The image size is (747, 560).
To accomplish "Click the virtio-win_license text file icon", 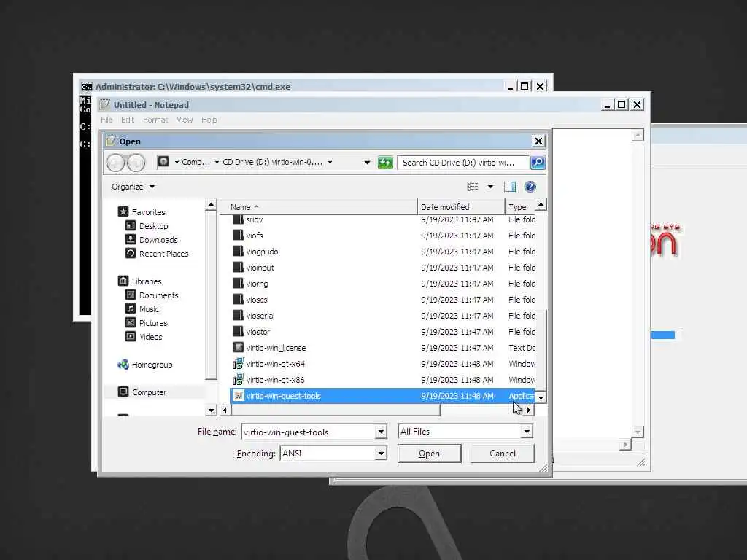I will [239, 348].
